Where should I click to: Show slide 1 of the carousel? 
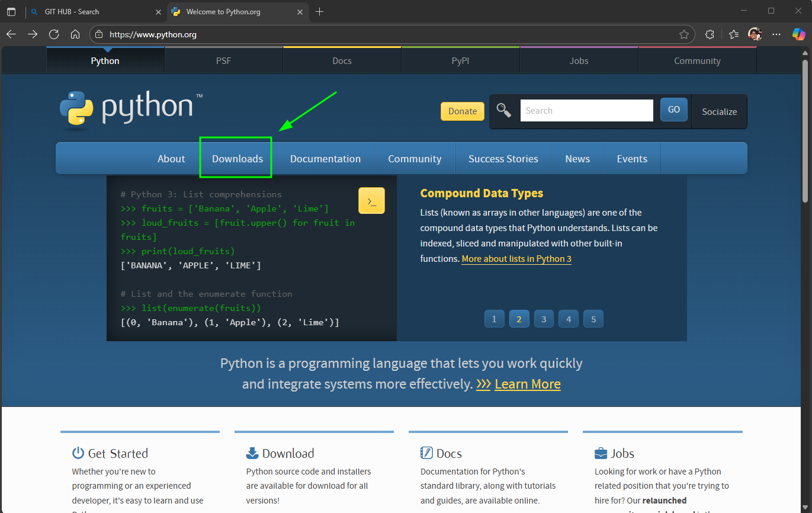494,319
